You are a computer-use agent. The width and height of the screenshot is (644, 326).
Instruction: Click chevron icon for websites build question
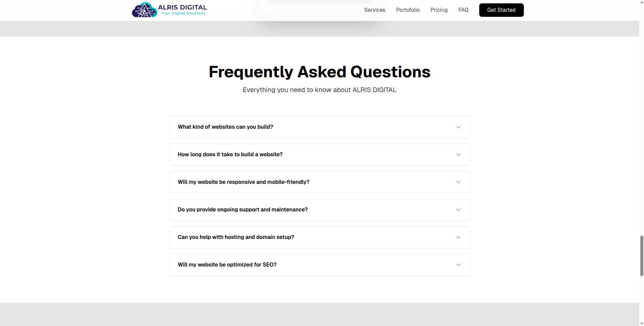click(458, 127)
